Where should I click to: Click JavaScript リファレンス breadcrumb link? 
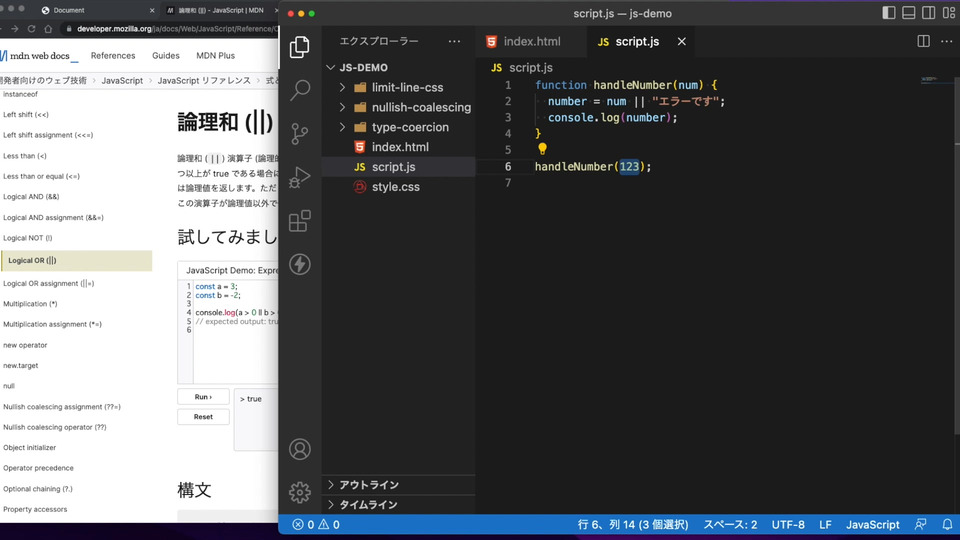204,81
